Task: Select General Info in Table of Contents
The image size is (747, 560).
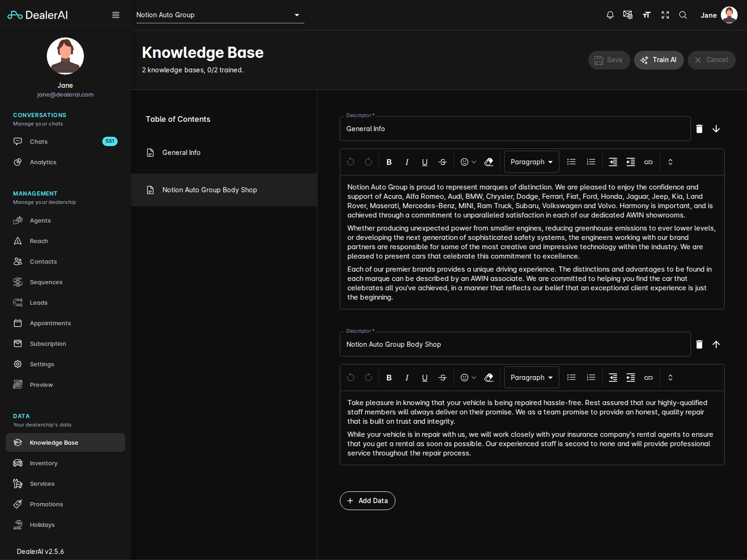Action: click(181, 152)
